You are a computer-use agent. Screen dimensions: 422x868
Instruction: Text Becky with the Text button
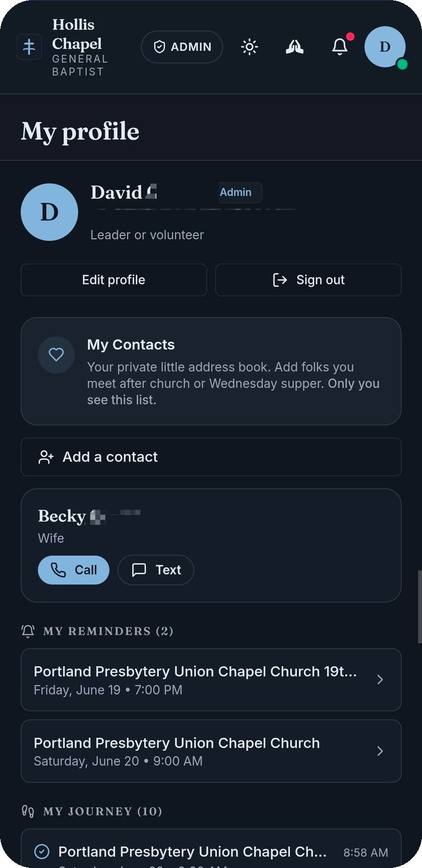(x=156, y=570)
